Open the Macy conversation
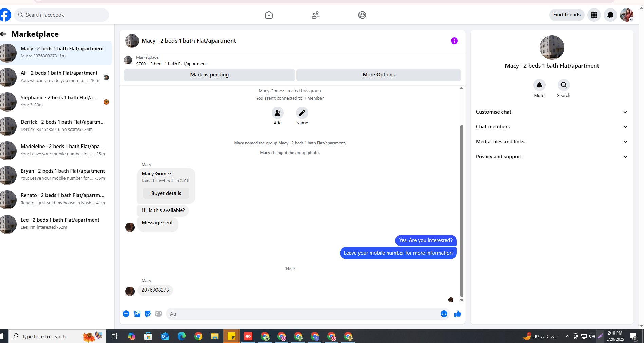 pyautogui.click(x=56, y=53)
